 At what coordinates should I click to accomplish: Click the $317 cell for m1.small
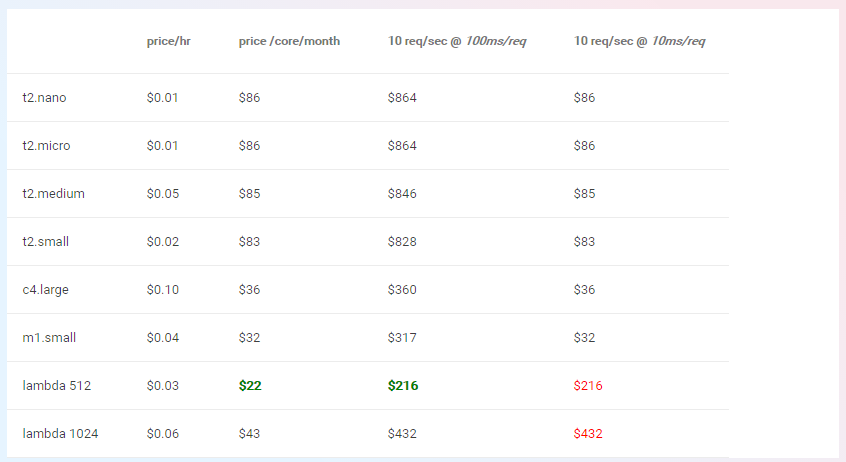(402, 338)
